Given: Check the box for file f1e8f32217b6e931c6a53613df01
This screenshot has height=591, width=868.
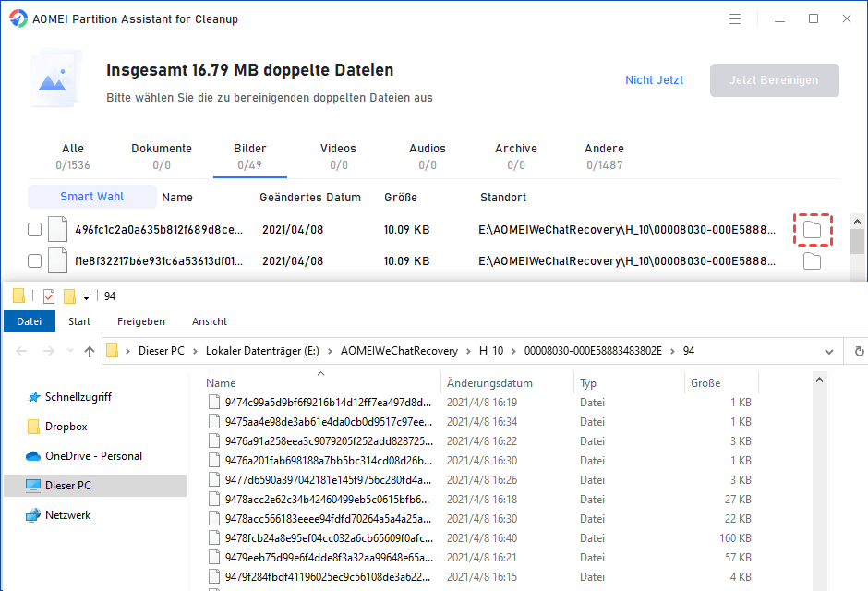Looking at the screenshot, I should (34, 260).
